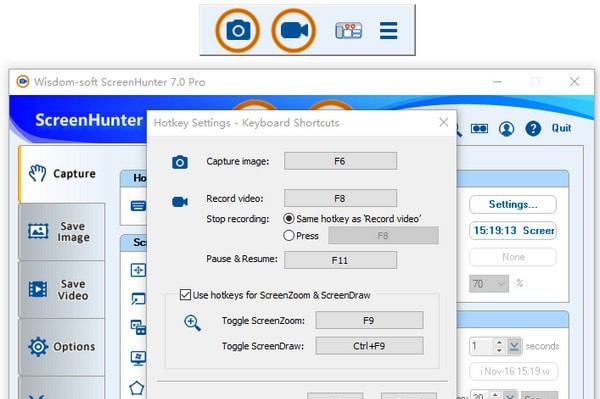Click the disabled Press hotkey field F8
Screen dimensions: 600x399
tap(383, 235)
